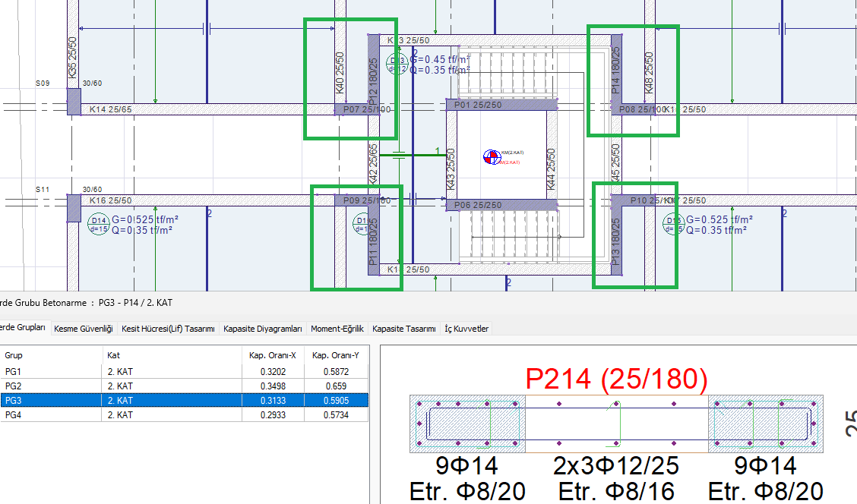Open the Kesit Hücresi(Lif) Tasarımı tab
Screen dimensions: 857x504
(168, 329)
